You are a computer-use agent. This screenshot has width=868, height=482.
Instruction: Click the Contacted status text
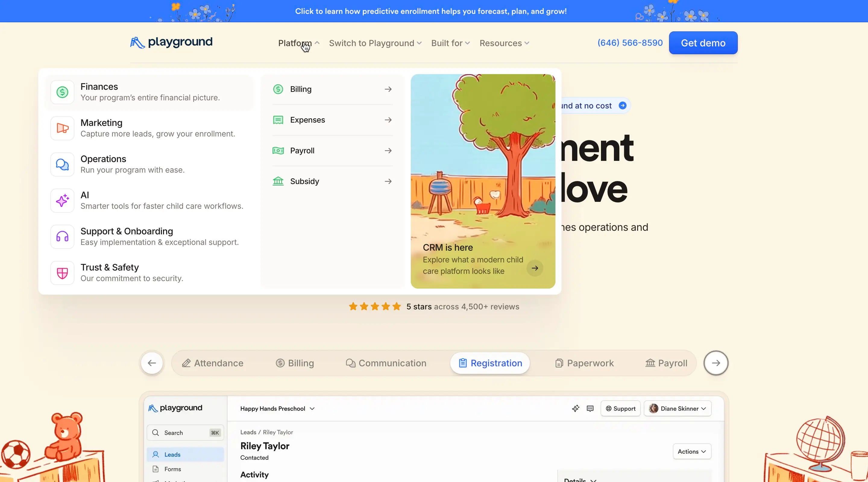pos(254,458)
